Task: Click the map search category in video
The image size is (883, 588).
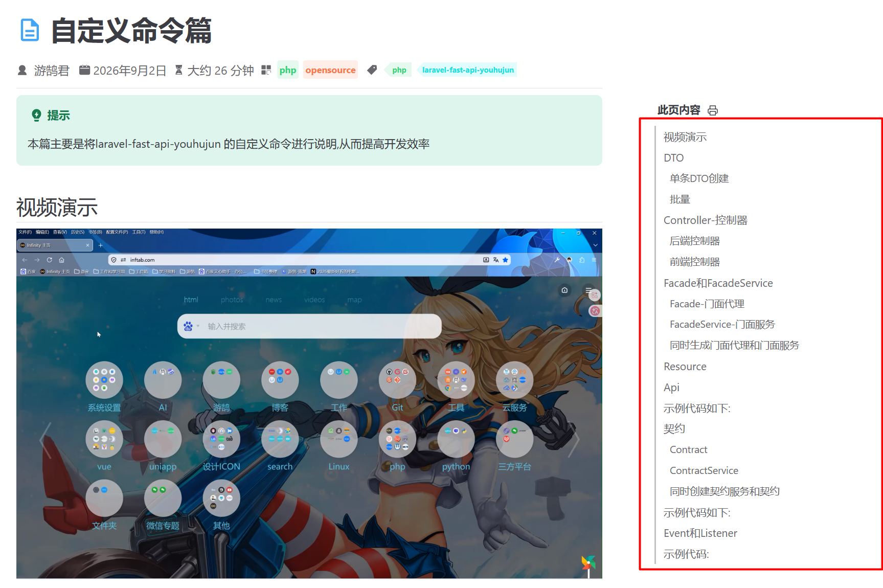Action: [x=354, y=300]
